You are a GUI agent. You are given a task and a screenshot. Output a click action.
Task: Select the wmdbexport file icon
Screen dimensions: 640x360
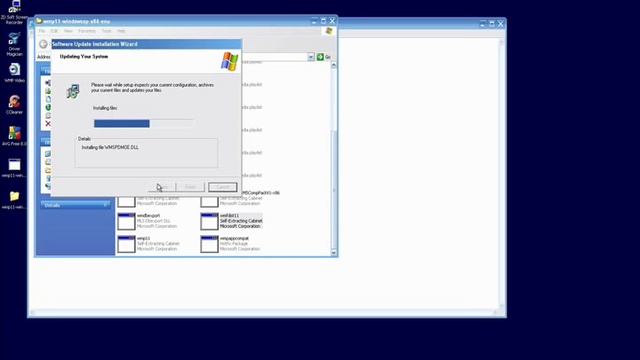click(x=126, y=221)
